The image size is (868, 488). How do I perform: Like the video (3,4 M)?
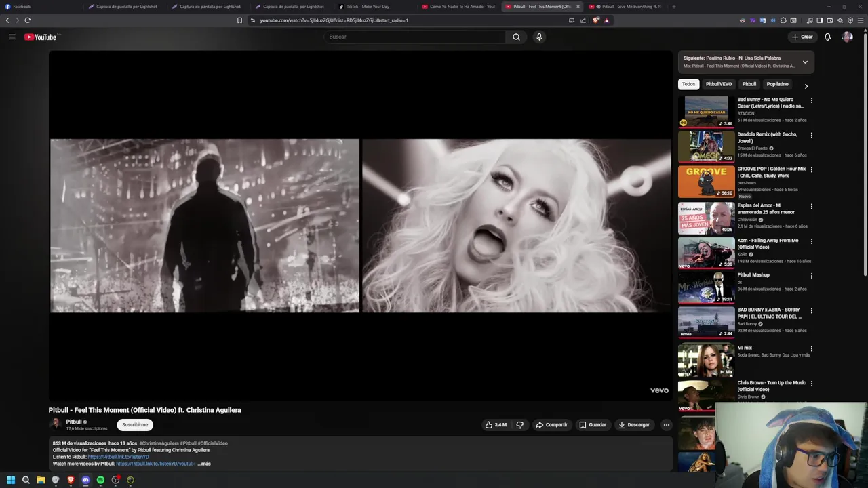click(x=496, y=425)
